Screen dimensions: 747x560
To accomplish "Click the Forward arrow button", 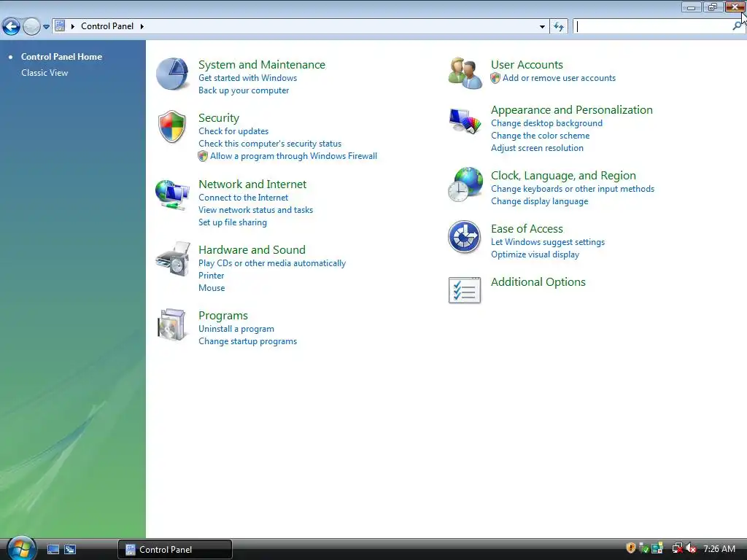I will coord(31,27).
